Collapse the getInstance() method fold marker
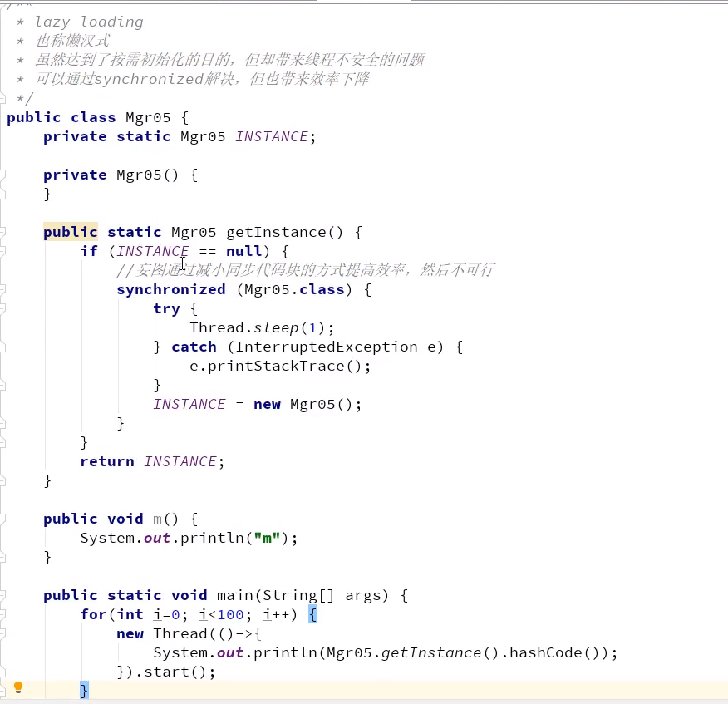 click(x=3, y=232)
